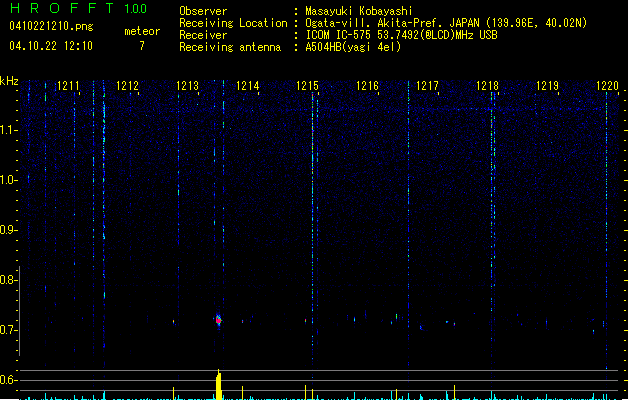The width and height of the screenshot is (629, 400).
Task: Click the 'Receiver' field label
Action: (x=203, y=35)
